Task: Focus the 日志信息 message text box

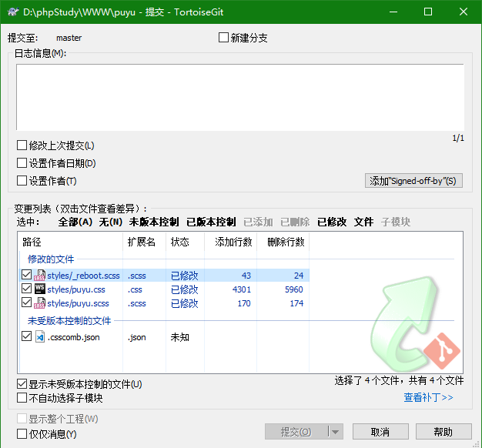Action: [240, 97]
